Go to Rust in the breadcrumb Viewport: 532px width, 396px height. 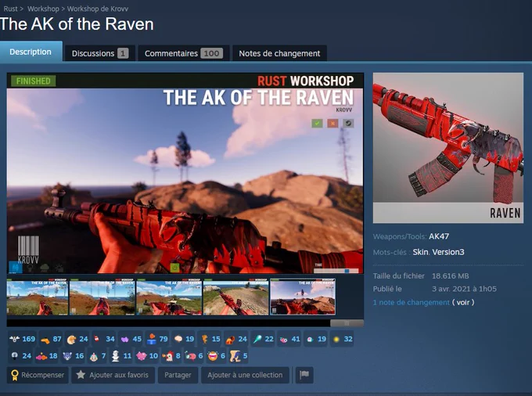(10, 9)
